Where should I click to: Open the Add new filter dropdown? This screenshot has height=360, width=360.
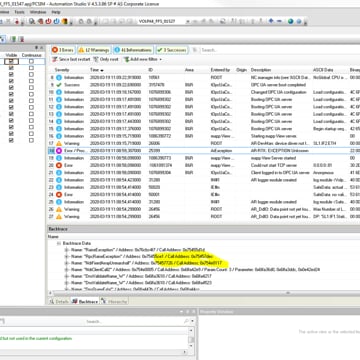coord(143,59)
